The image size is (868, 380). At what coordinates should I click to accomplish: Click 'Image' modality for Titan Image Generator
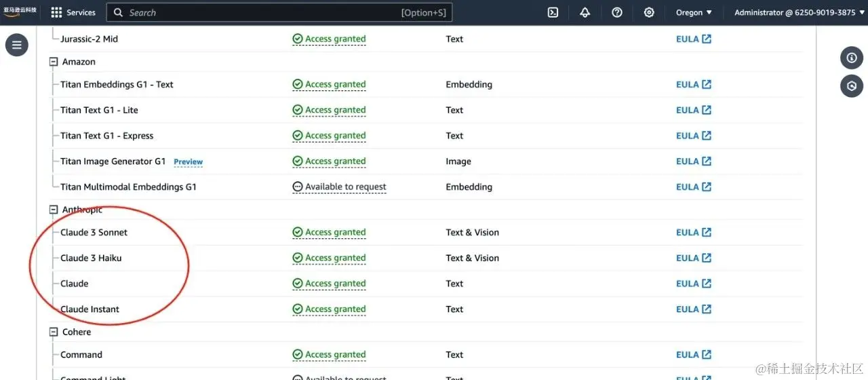point(458,161)
